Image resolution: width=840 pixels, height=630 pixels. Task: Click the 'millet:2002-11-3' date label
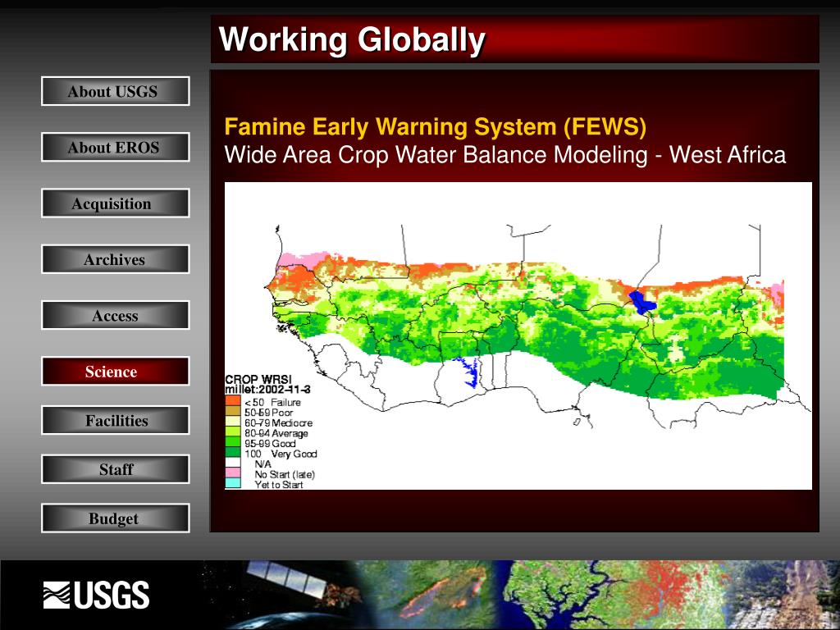click(x=268, y=390)
